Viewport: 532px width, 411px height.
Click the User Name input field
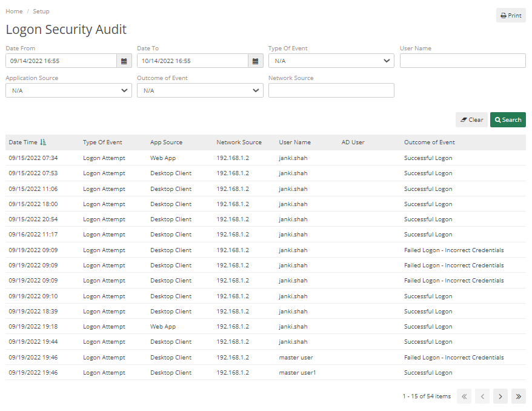click(x=462, y=61)
